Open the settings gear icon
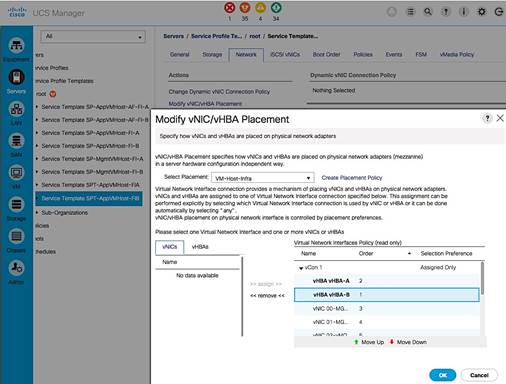506x384 pixels. (x=481, y=12)
